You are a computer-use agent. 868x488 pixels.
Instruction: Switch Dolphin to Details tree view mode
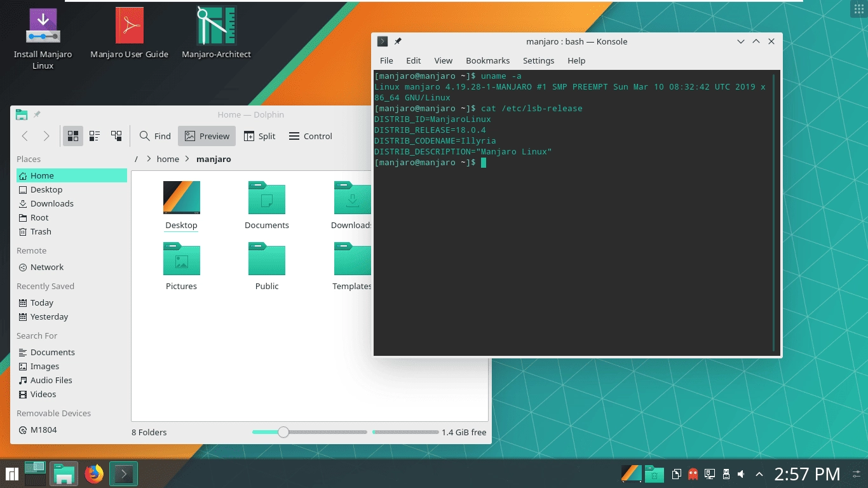point(116,136)
